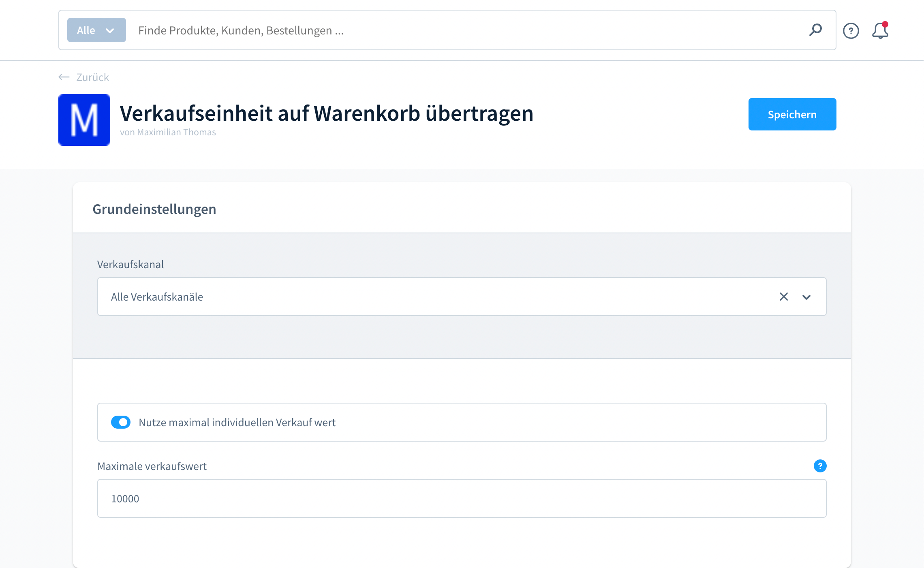Open notifications bell icon
The height and width of the screenshot is (568, 924).
[x=880, y=30]
